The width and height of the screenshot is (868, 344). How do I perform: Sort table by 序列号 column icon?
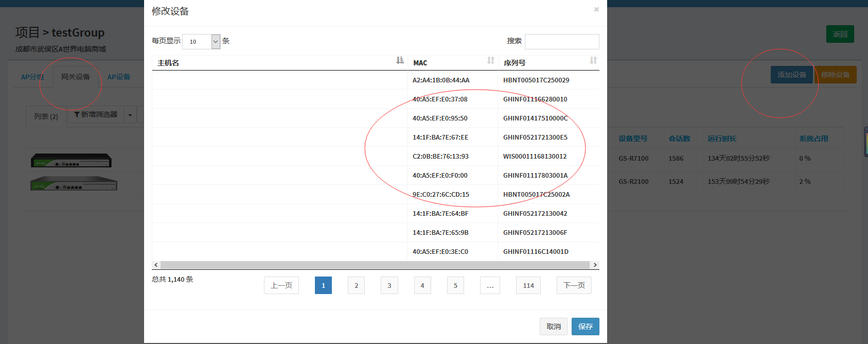point(593,61)
